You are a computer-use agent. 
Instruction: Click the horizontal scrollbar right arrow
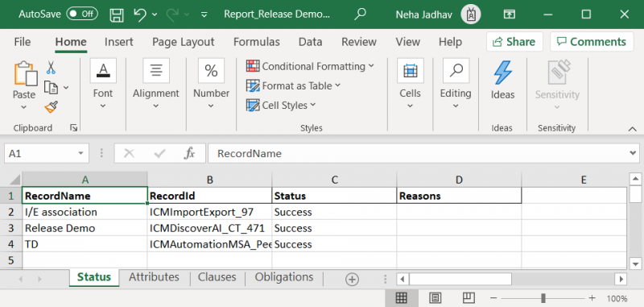pyautogui.click(x=621, y=280)
